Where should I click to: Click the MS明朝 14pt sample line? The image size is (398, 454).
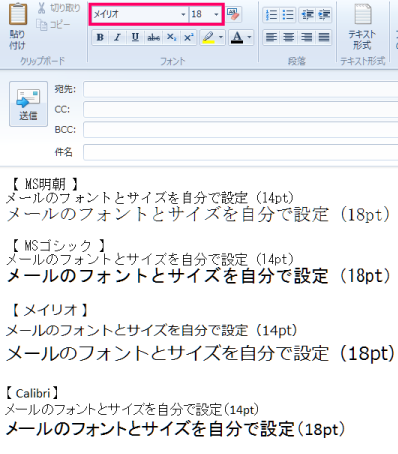tap(150, 198)
